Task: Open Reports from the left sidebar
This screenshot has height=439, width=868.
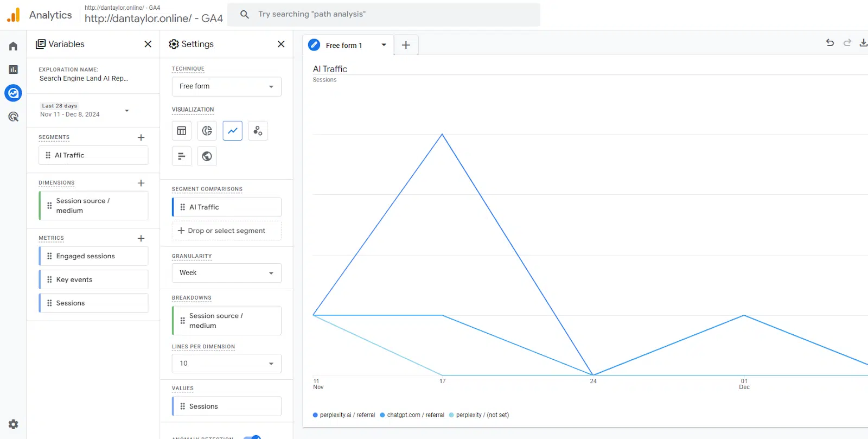Action: [13, 69]
